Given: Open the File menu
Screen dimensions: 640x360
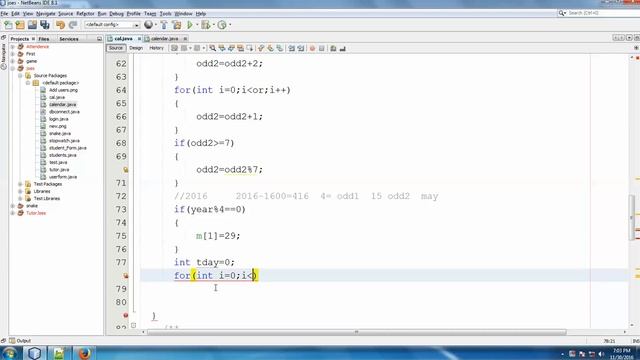Looking at the screenshot, I should (4, 13).
